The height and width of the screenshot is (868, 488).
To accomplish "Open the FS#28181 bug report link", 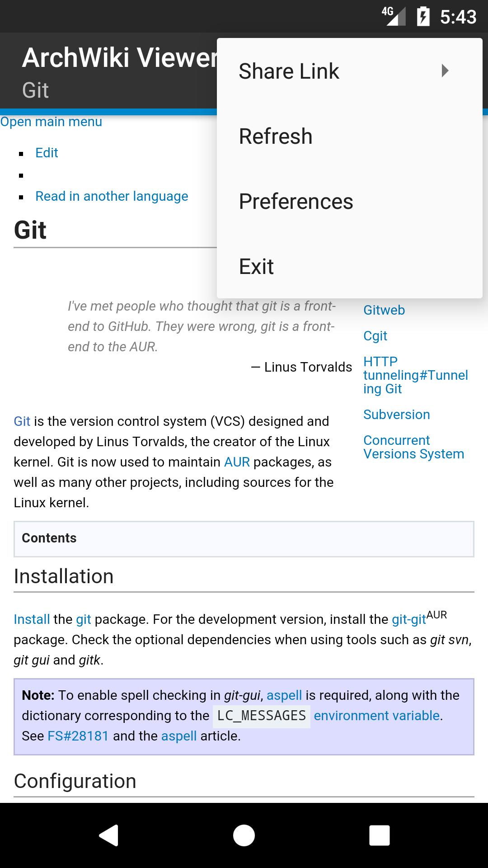I will pyautogui.click(x=78, y=736).
